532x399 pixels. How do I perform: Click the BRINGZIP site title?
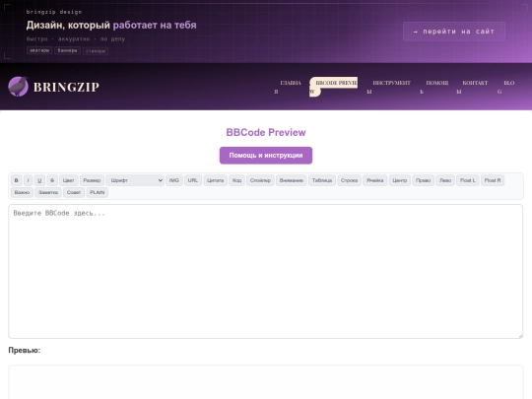pos(67,88)
